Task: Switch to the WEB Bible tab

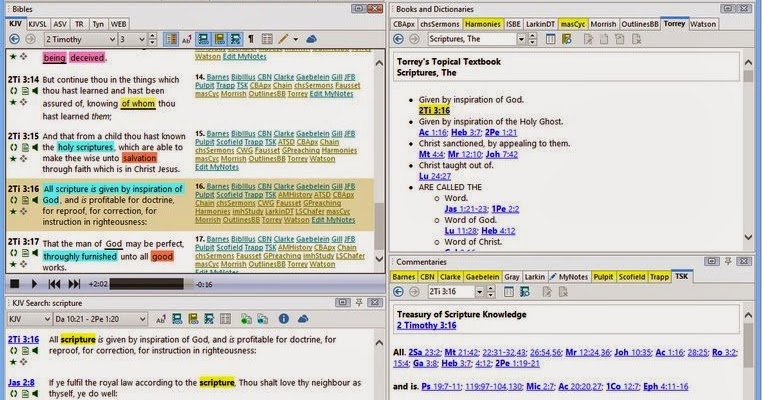Action: click(x=118, y=24)
